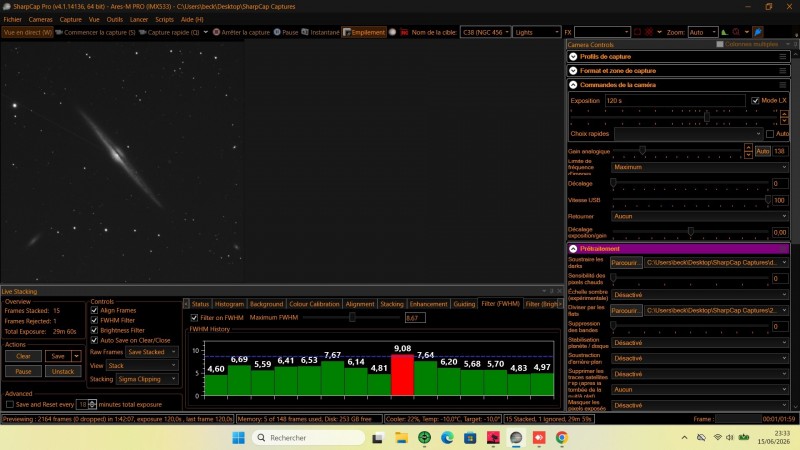Switch to the Histogram tab
The width and height of the screenshot is (800, 450).
[x=229, y=304]
